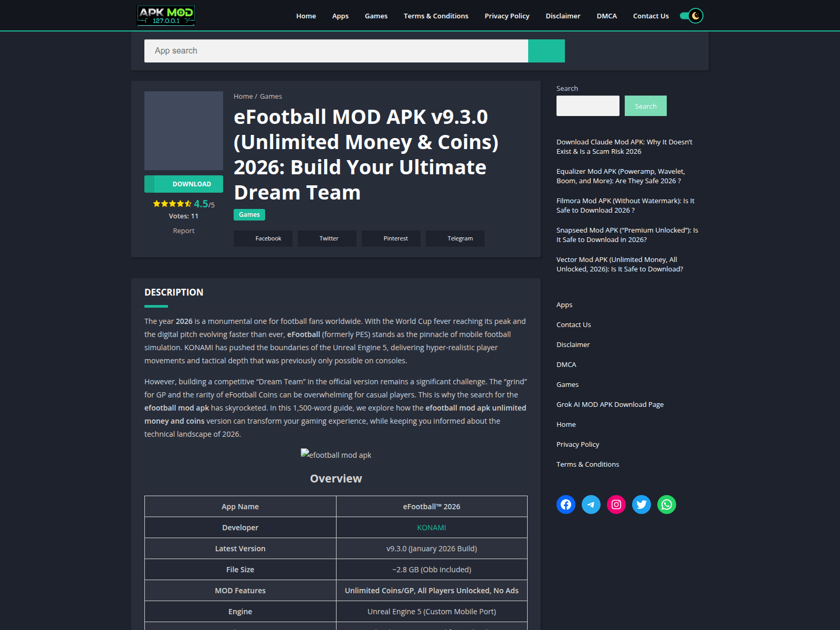Open the Filmora Mod APK article
This screenshot has height=630, width=840.
(x=625, y=205)
